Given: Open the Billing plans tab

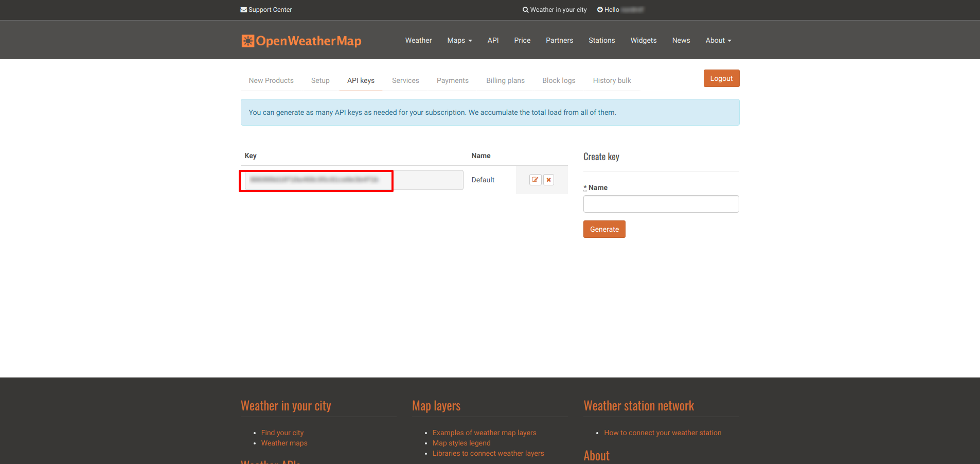Looking at the screenshot, I should coord(505,80).
